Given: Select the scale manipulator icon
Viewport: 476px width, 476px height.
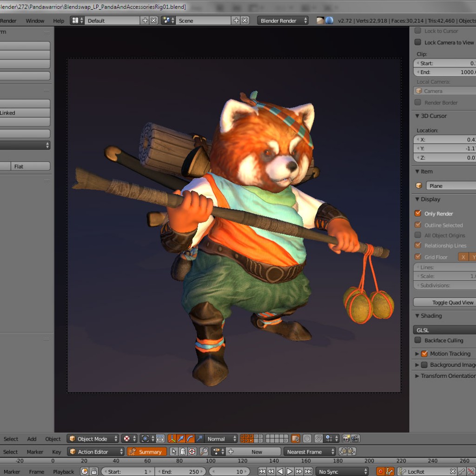Looking at the screenshot, I should click(200, 439).
